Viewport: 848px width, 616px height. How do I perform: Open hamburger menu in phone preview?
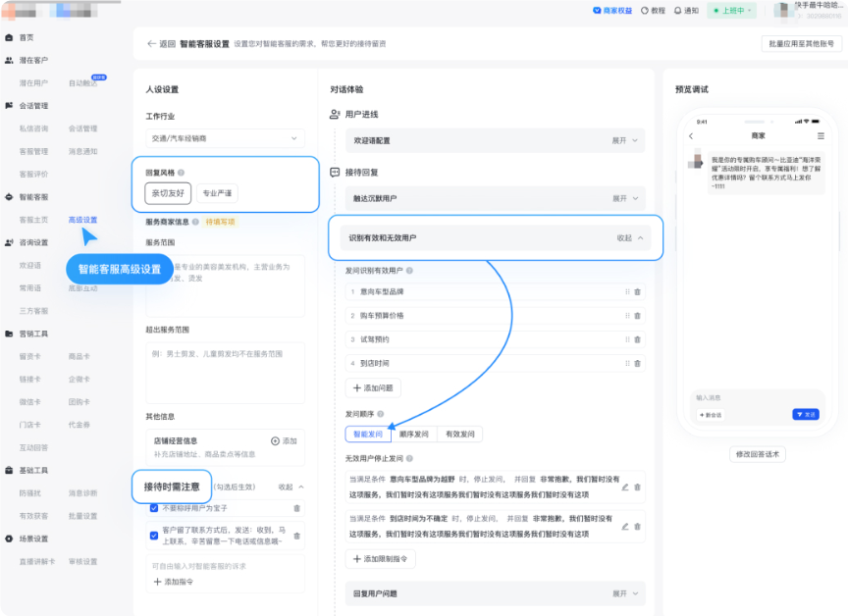click(x=821, y=136)
